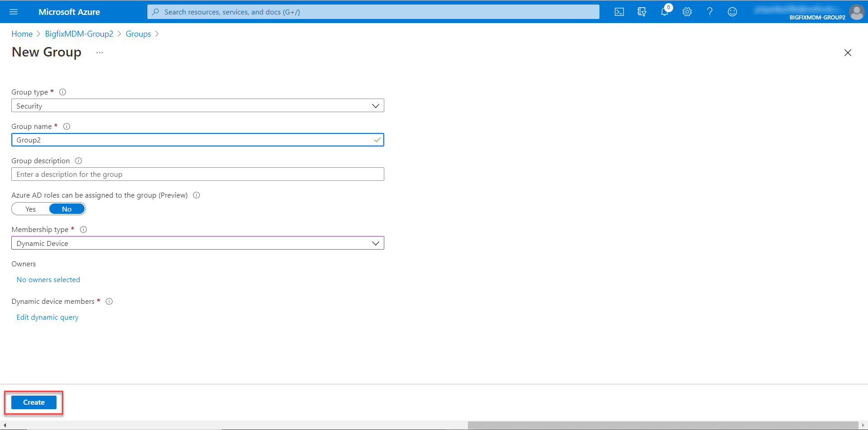The image size is (868, 430).
Task: Click the Group description info icon
Action: pyautogui.click(x=79, y=161)
